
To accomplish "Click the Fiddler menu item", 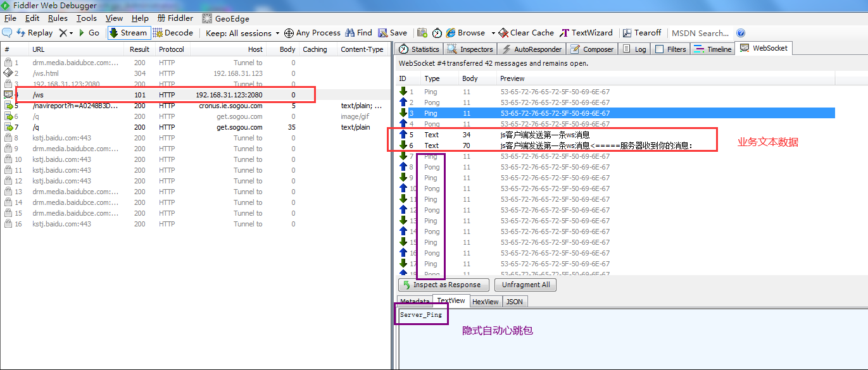I will pyautogui.click(x=175, y=18).
